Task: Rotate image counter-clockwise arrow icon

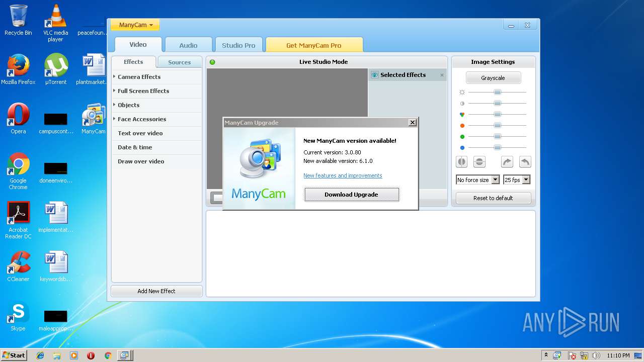Action: (x=525, y=162)
